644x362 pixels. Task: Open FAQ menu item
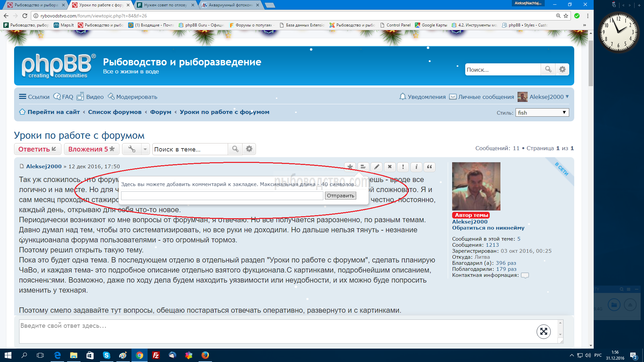pyautogui.click(x=63, y=97)
